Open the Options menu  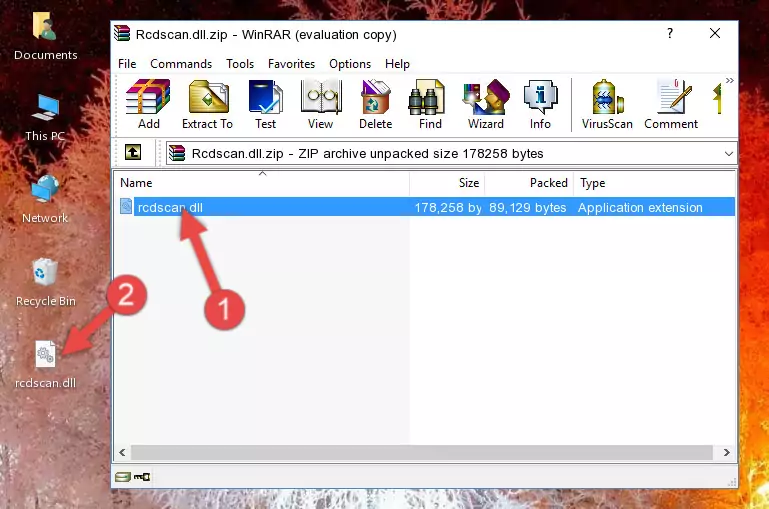point(350,64)
